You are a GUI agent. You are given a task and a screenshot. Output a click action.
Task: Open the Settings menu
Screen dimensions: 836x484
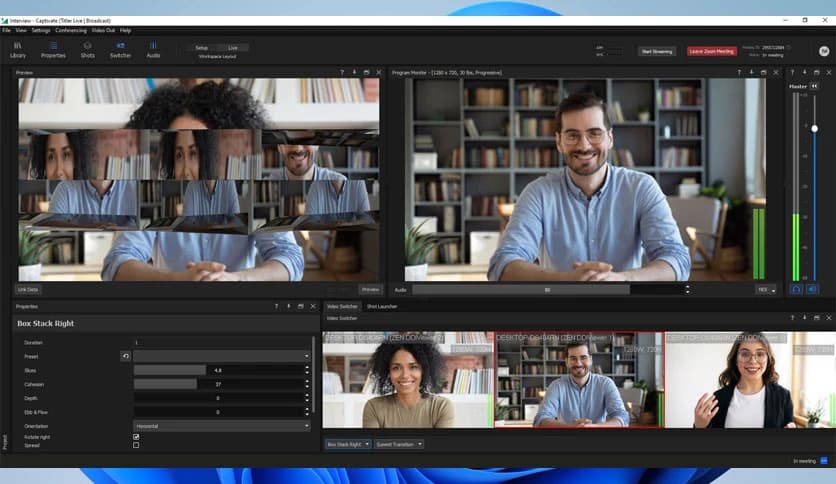[41, 30]
